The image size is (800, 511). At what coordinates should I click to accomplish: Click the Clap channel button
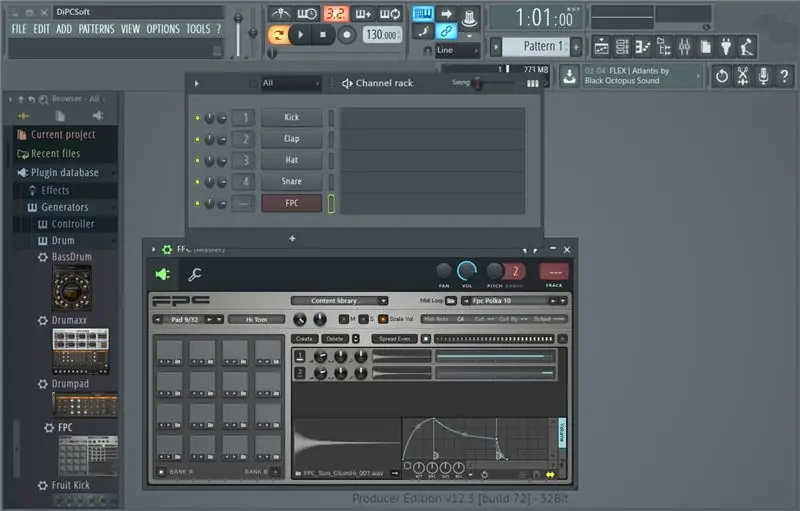(x=291, y=139)
